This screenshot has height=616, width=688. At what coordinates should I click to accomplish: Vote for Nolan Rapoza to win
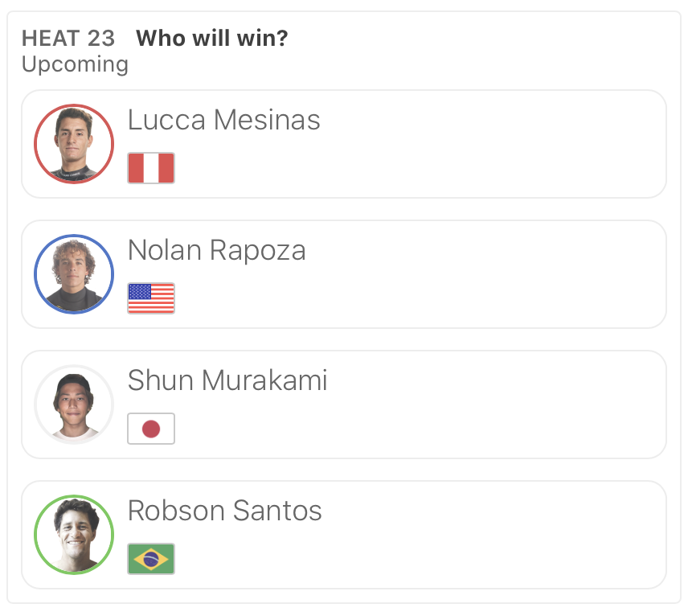click(x=482, y=274)
